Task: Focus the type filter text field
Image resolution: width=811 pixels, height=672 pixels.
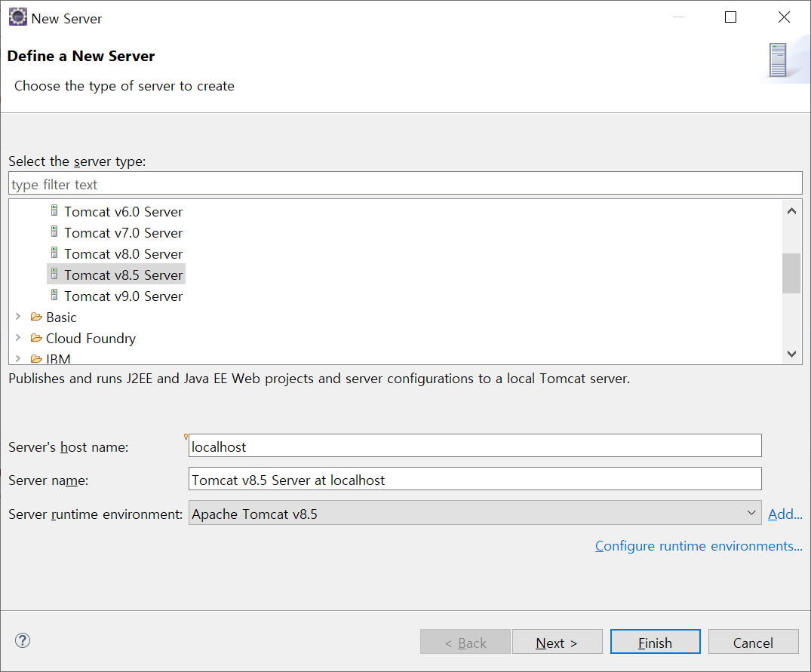Action: pyautogui.click(x=406, y=183)
